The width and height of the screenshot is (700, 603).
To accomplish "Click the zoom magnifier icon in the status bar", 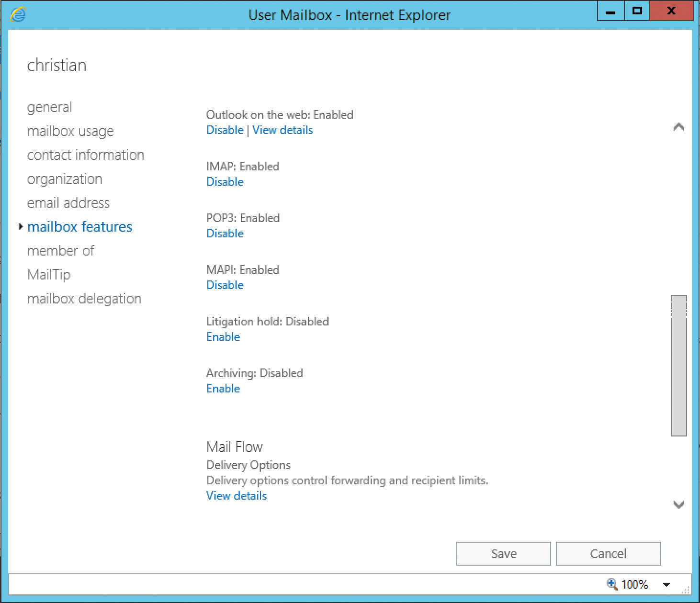I will click(611, 584).
